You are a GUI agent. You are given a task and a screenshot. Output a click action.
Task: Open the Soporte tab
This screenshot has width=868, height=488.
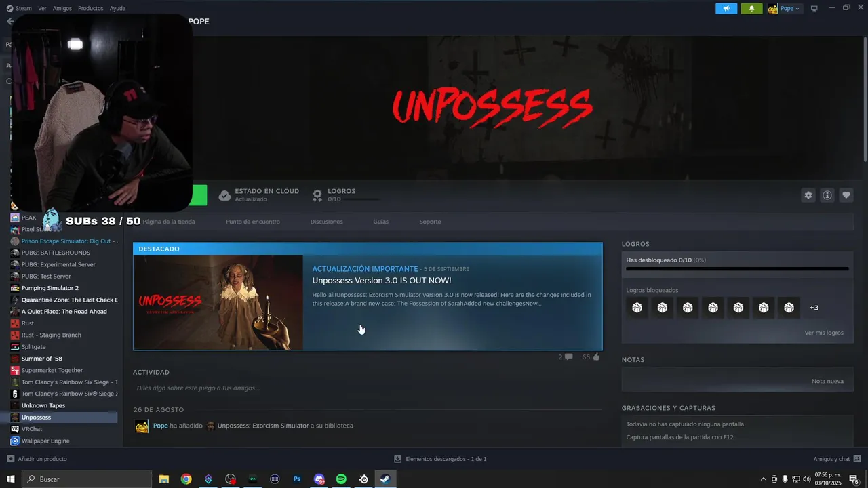click(x=430, y=222)
